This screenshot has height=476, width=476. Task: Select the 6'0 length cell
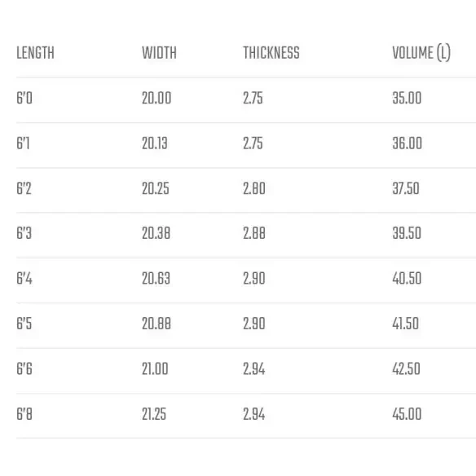point(24,98)
